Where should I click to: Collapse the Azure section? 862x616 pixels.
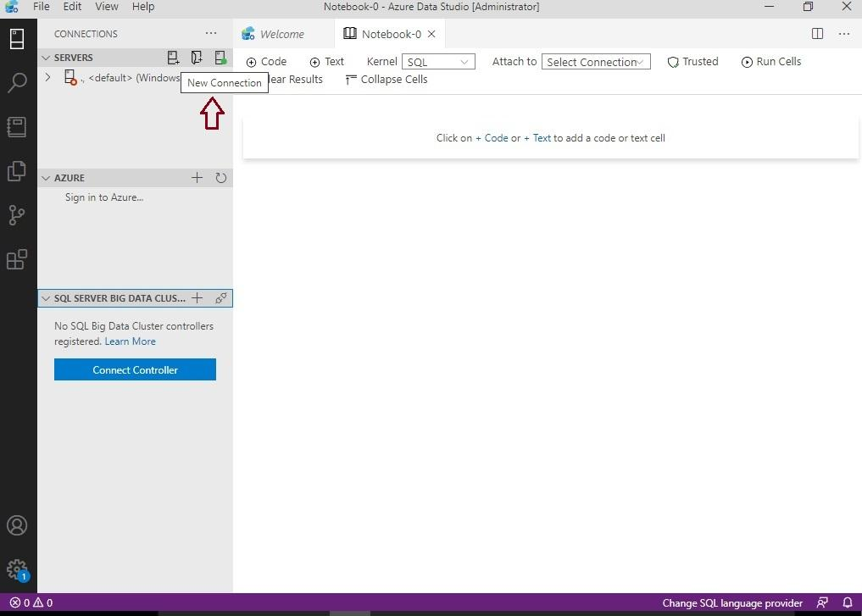pyautogui.click(x=46, y=178)
